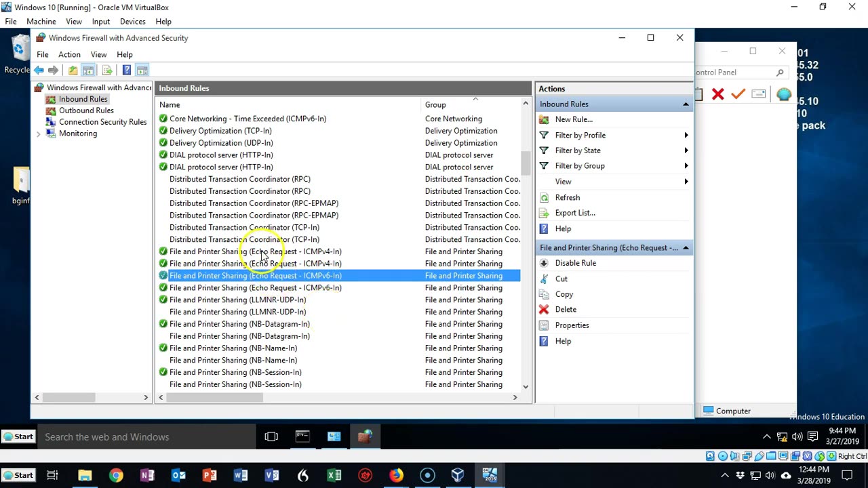Collapse File and Printer Sharing actions section
This screenshot has width=868, height=488.
pos(686,248)
